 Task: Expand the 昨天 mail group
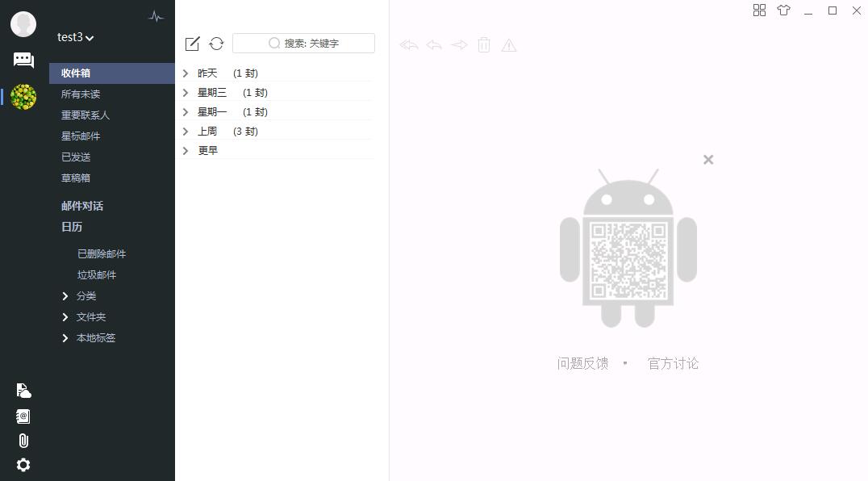click(x=186, y=73)
